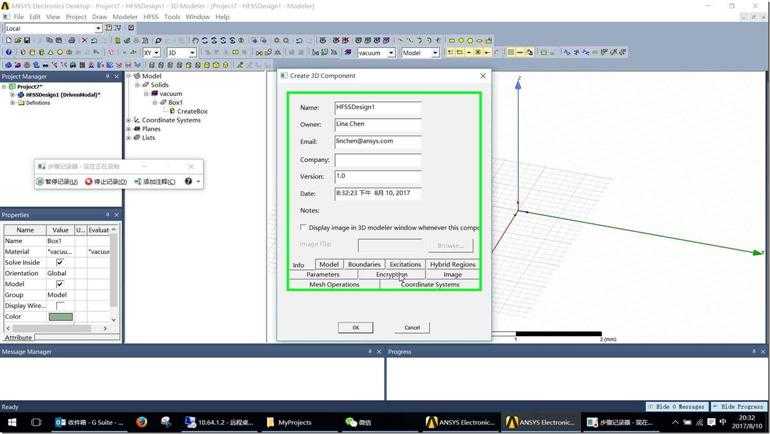
Task: Open the 3D mode dropdown
Action: click(192, 53)
